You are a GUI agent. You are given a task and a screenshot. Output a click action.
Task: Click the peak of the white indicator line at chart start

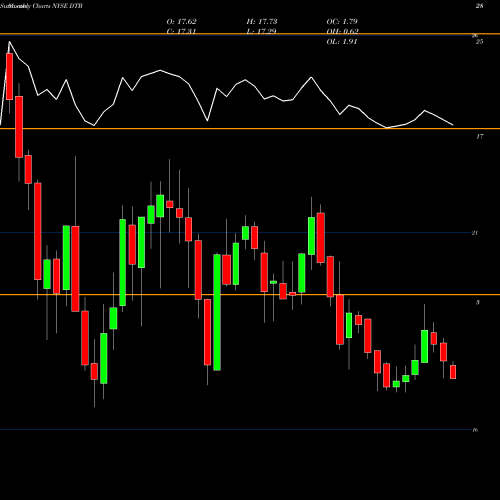(9, 42)
